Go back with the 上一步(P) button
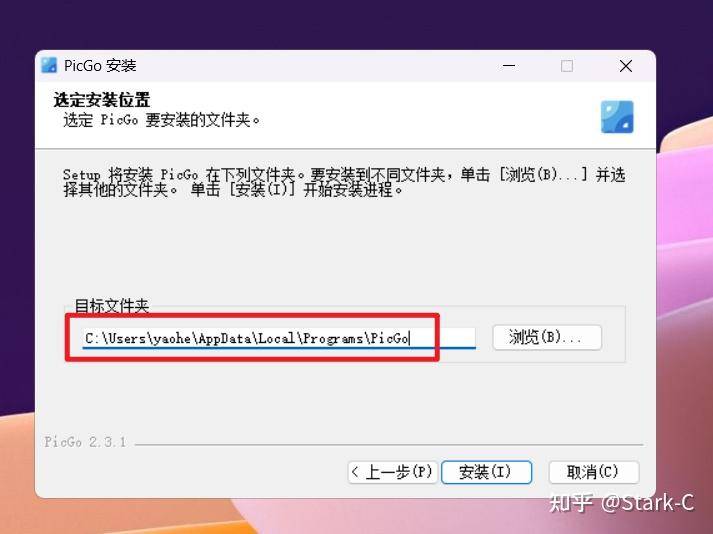 click(392, 472)
